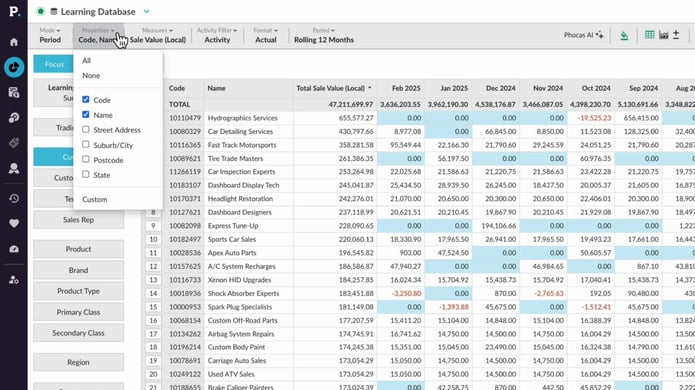Open the Period Rolling 12 Months dropdown
The image size is (695, 390).
click(324, 35)
